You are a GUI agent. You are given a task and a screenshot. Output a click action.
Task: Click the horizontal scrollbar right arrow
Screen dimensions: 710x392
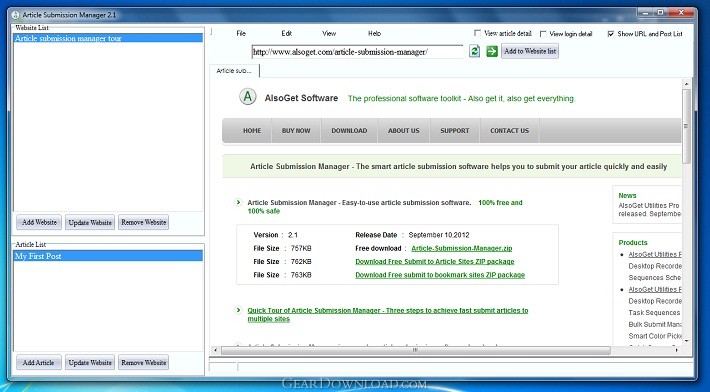[x=676, y=350]
